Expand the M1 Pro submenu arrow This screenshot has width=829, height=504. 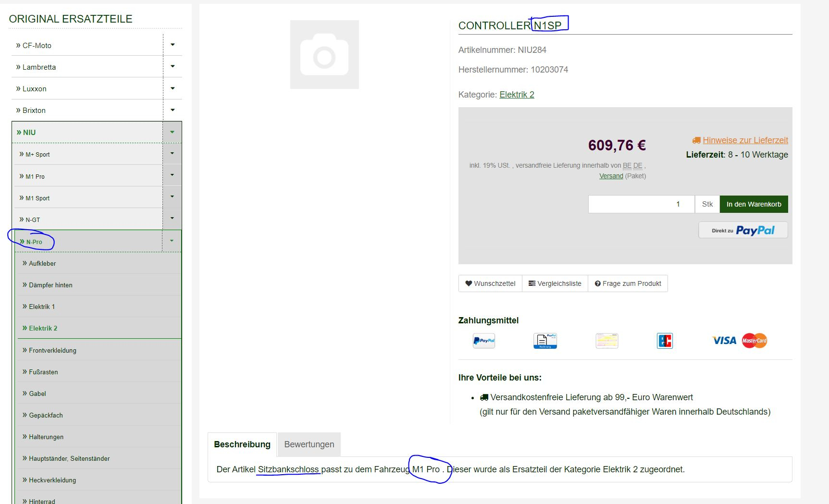(172, 175)
